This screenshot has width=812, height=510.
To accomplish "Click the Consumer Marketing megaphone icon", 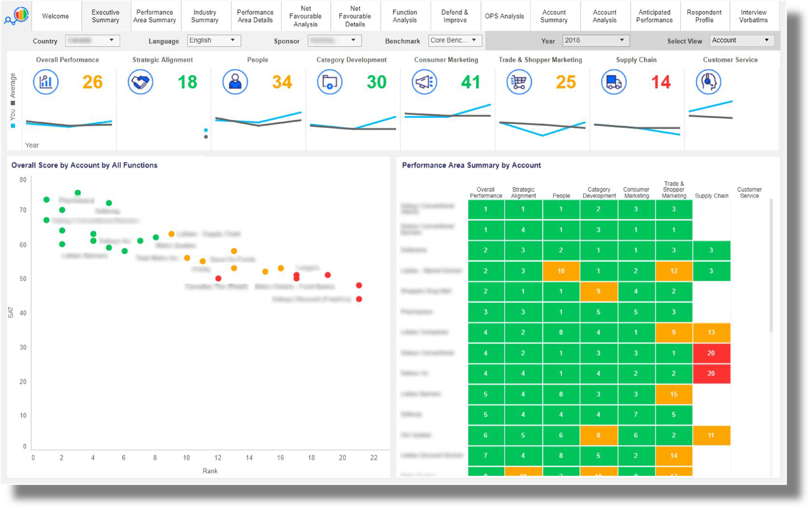I will tap(424, 82).
